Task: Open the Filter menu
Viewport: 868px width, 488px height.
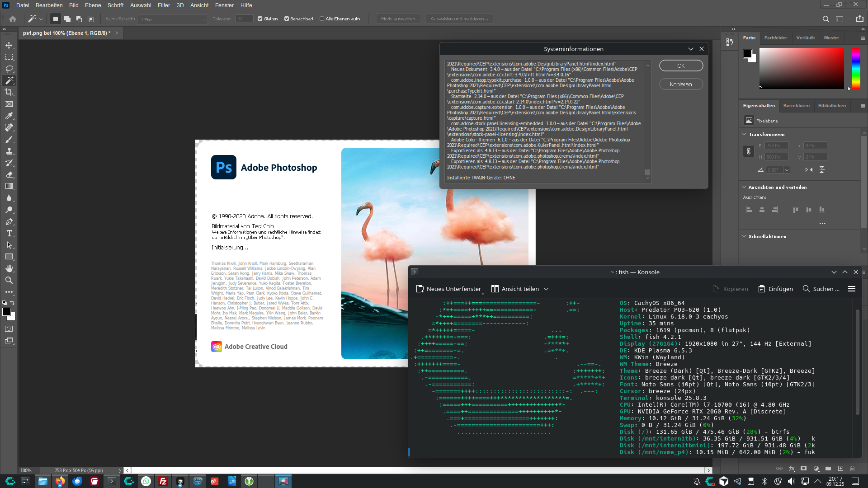Action: (164, 5)
